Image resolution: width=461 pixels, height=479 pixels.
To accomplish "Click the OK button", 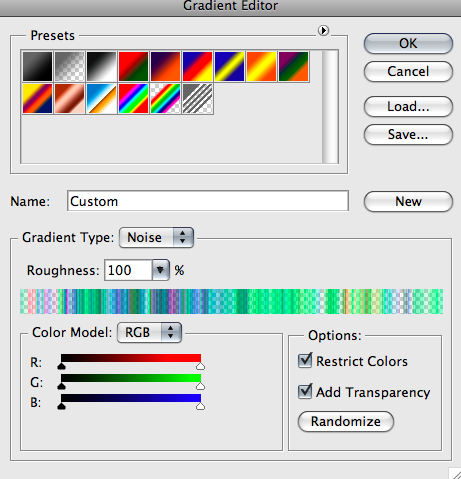I will (x=408, y=43).
